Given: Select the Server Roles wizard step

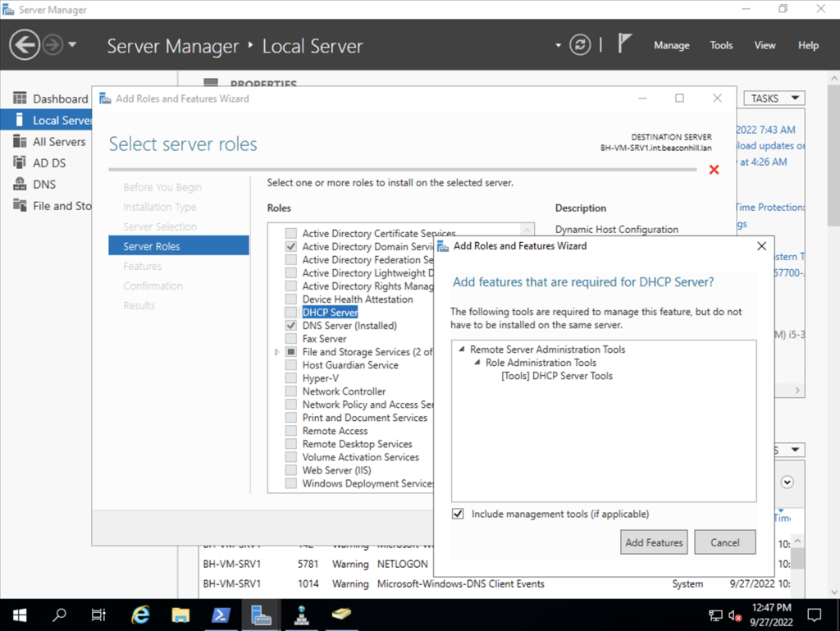Looking at the screenshot, I should (x=178, y=246).
